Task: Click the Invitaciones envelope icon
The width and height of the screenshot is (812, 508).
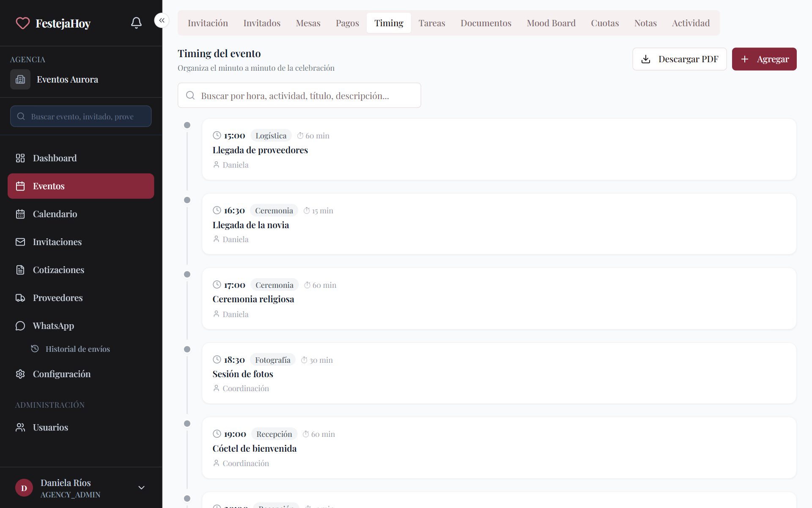Action: click(20, 242)
